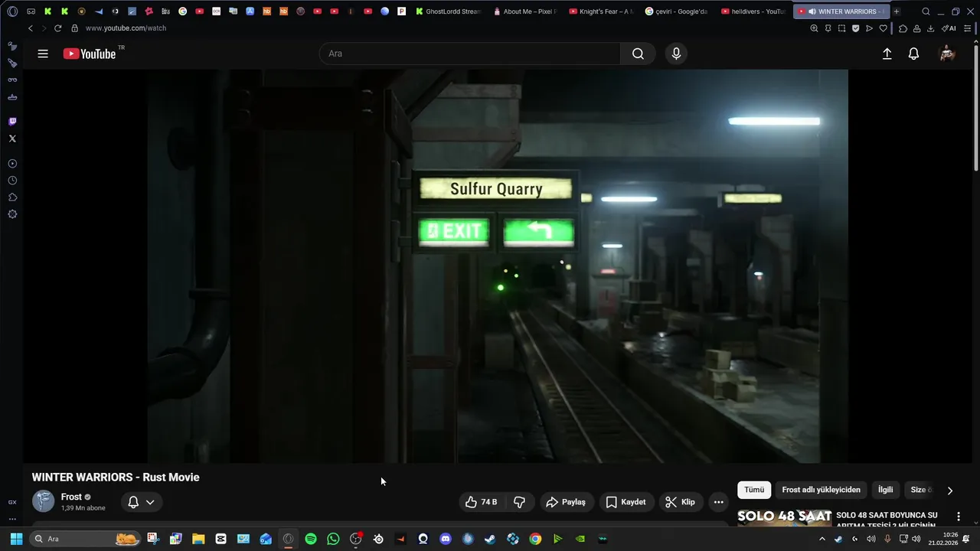Expand channel notification bell options
The image size is (980, 551).
click(x=141, y=502)
